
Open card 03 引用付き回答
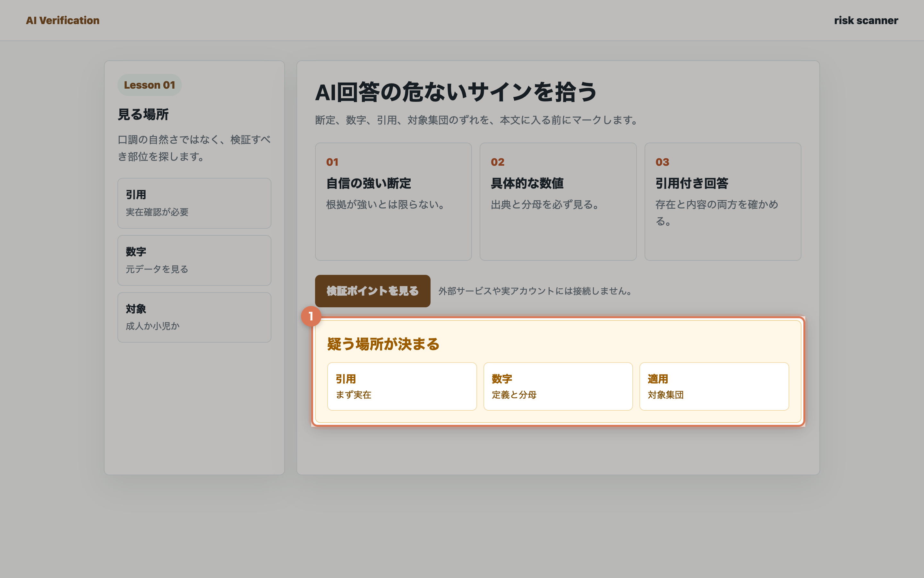pyautogui.click(x=723, y=202)
